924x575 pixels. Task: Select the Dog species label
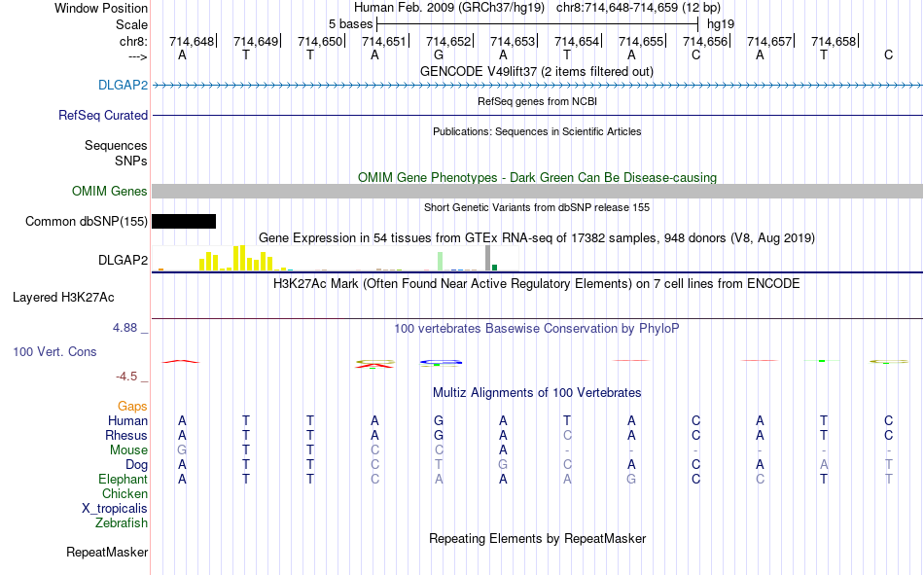coord(136,465)
